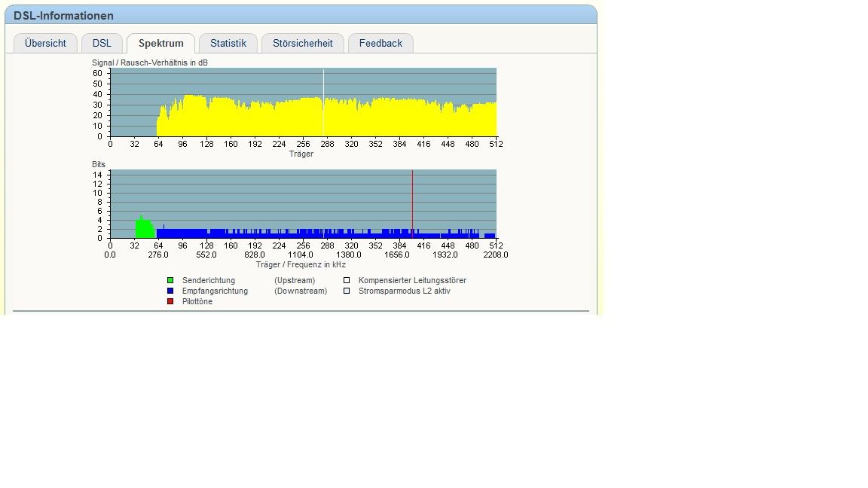Click the red Pilottöne legend swatch

click(x=170, y=301)
